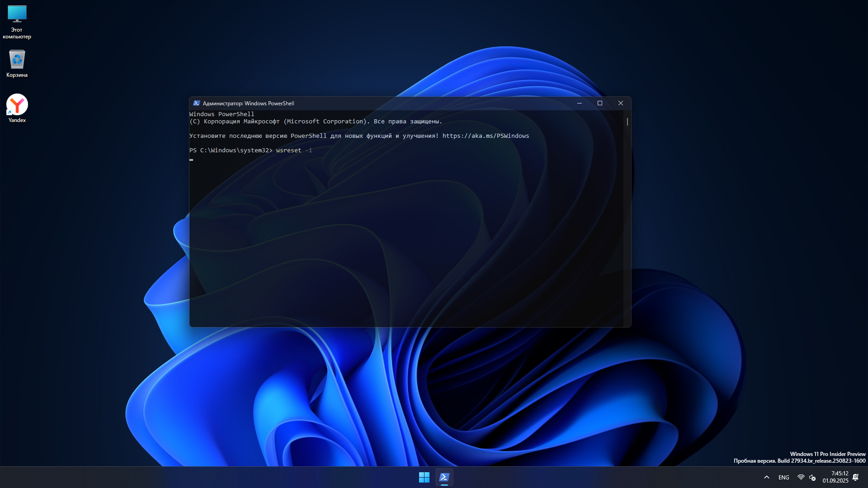Click the PowerShell title bar text
This screenshot has height=488, width=868.
click(249, 103)
